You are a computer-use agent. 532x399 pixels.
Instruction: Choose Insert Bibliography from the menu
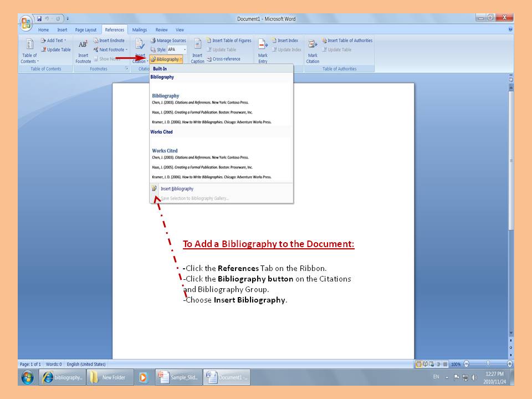(177, 189)
